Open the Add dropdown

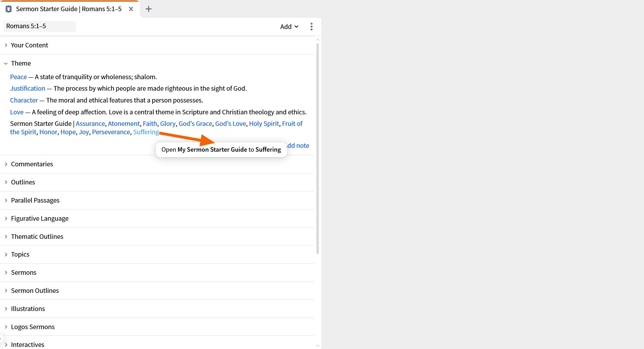point(289,26)
